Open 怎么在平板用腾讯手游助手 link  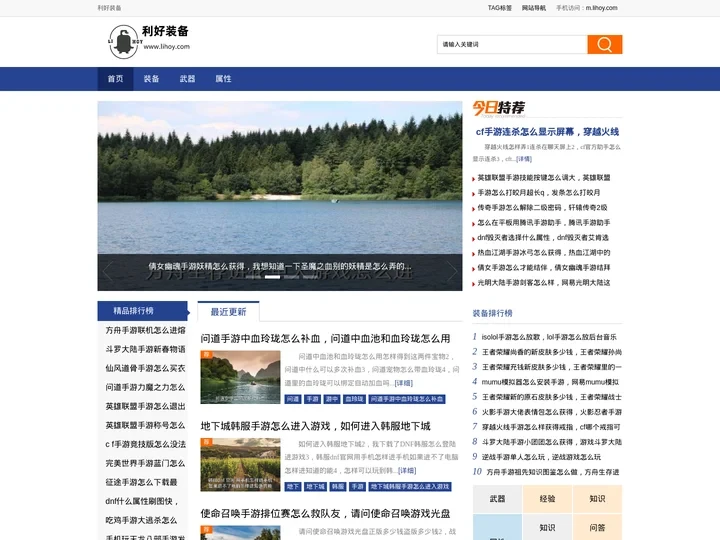[x=544, y=223]
